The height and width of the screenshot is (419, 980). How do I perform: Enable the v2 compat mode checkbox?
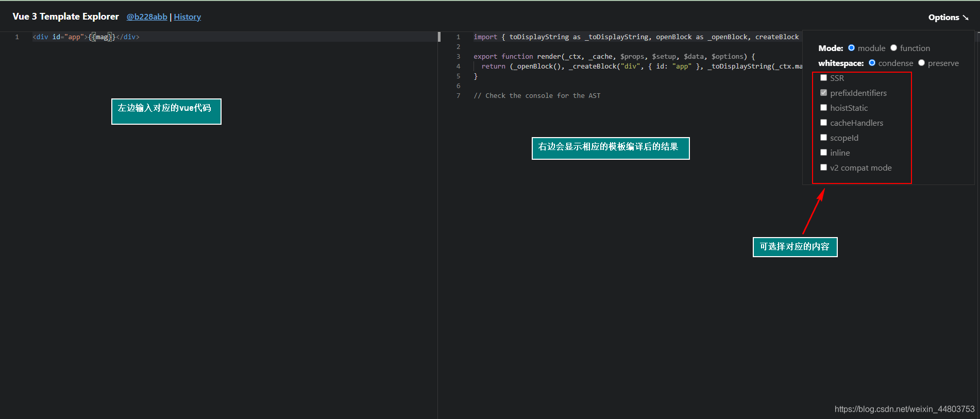pos(823,167)
